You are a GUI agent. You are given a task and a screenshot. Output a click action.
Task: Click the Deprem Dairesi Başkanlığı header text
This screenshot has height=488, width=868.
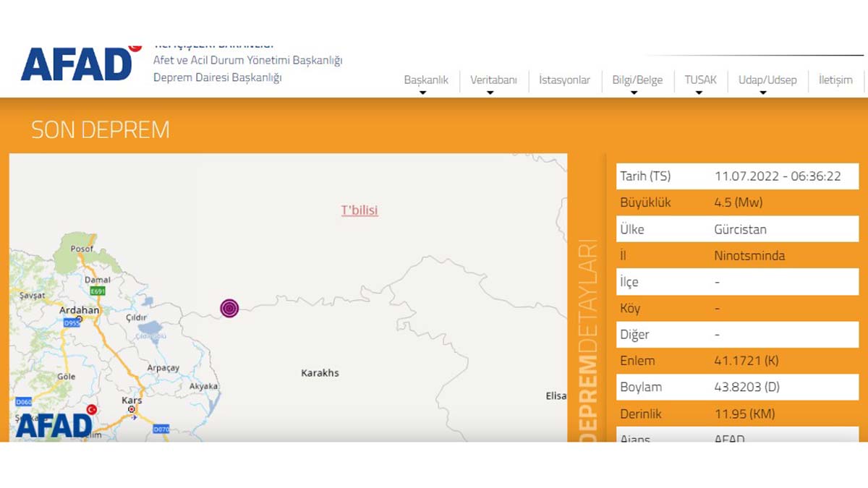click(217, 77)
